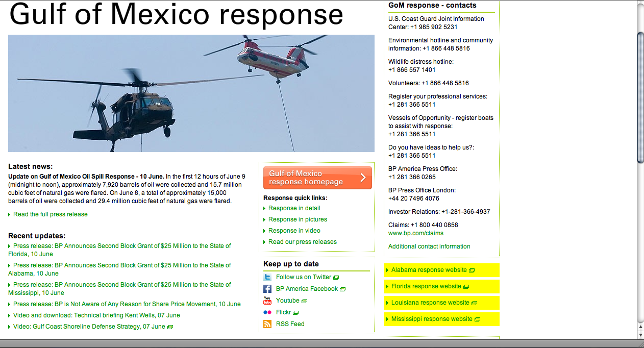Click the vertical scrollbar thumb
The height and width of the screenshot is (348, 644).
coord(640,97)
